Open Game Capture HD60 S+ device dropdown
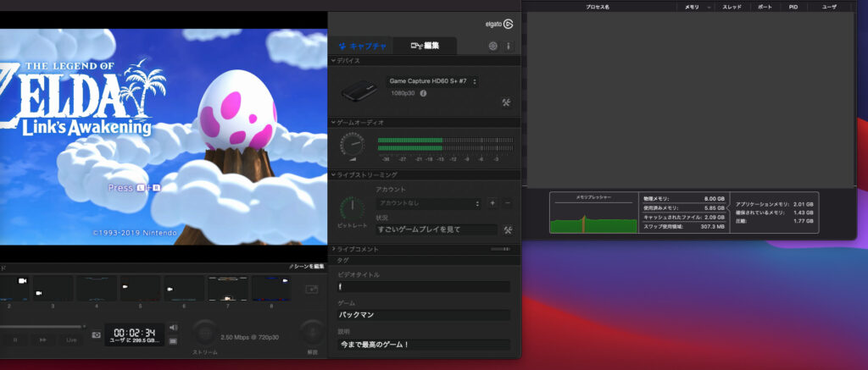The height and width of the screenshot is (370, 868). tap(432, 81)
